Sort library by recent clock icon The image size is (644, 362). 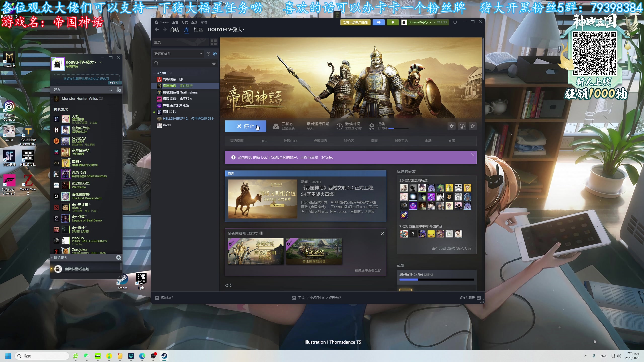point(208,54)
